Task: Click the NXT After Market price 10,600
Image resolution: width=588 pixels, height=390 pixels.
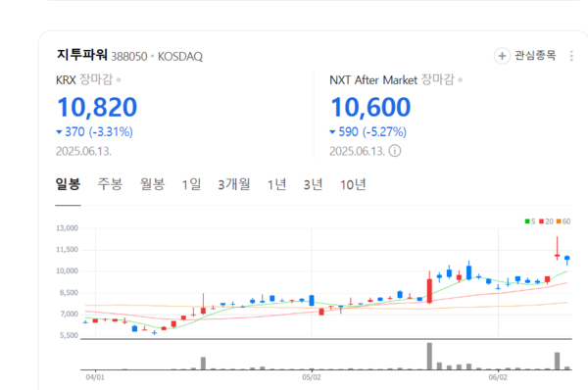Action: pos(370,107)
